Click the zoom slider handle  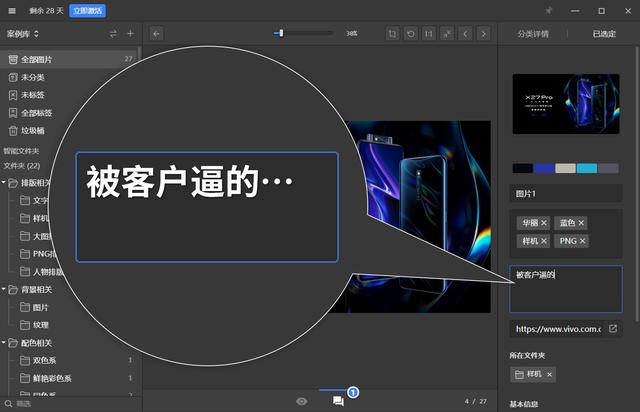[281, 33]
